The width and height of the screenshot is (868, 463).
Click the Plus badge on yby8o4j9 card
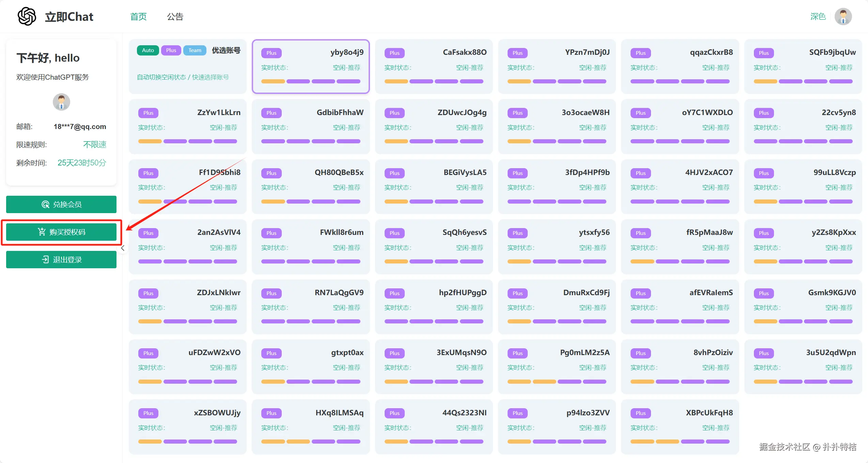pyautogui.click(x=271, y=53)
